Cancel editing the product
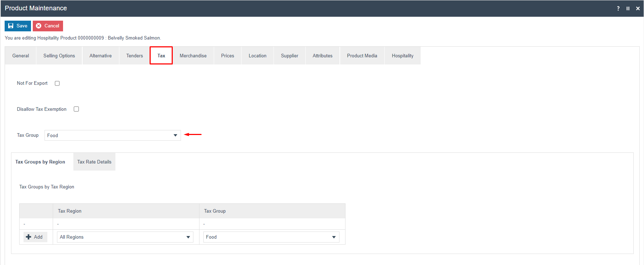The height and width of the screenshot is (265, 644). click(48, 26)
